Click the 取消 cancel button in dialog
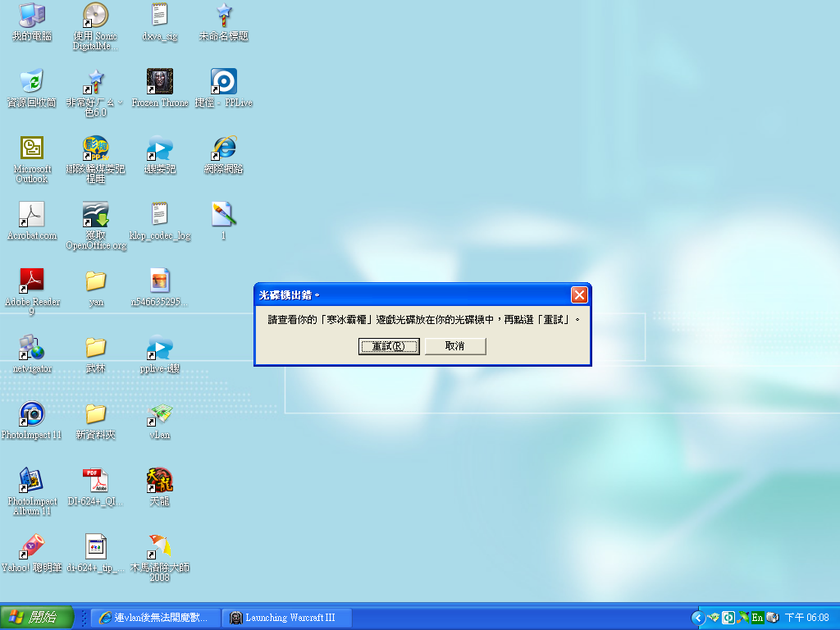The width and height of the screenshot is (840, 630). pyautogui.click(x=455, y=346)
